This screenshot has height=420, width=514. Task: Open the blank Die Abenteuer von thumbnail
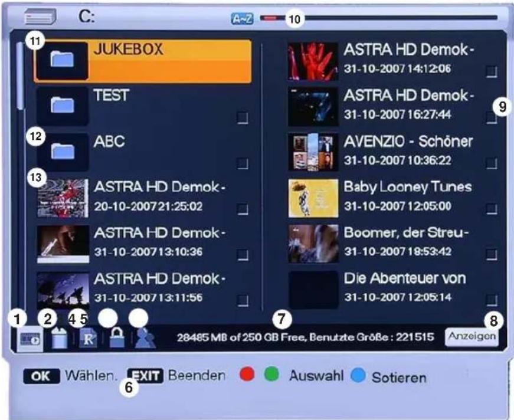tap(313, 290)
